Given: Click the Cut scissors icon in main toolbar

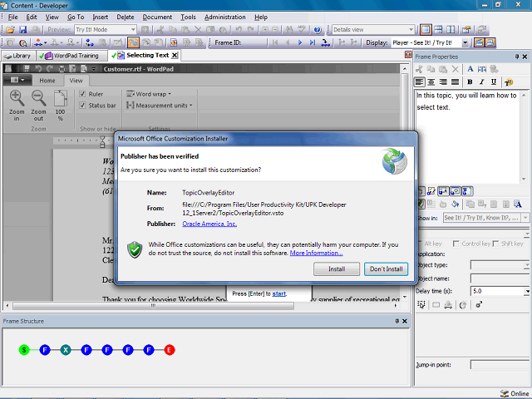Looking at the screenshot, I should (160, 30).
